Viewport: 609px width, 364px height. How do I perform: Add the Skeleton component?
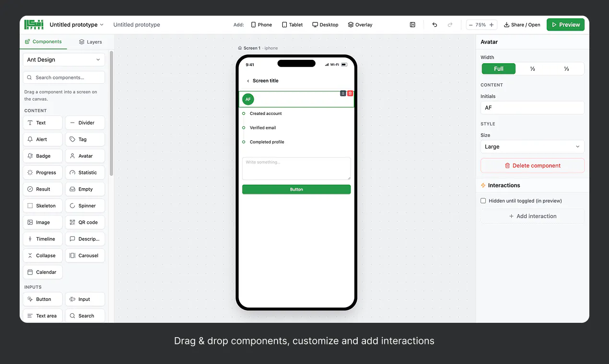click(43, 206)
